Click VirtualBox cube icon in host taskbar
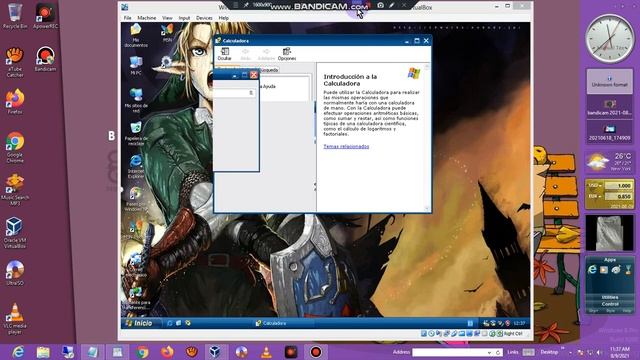 (x=215, y=352)
